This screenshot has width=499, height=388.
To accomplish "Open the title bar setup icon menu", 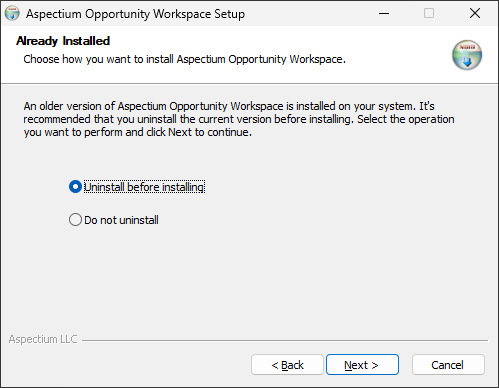I will (12, 13).
